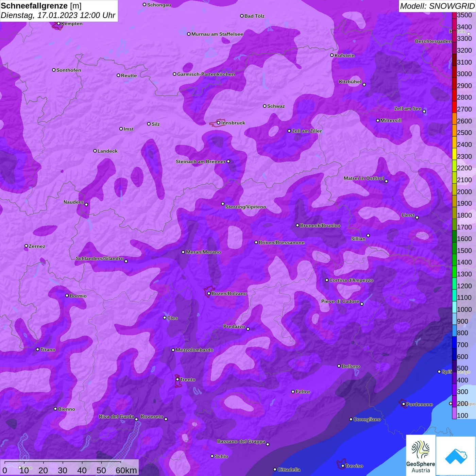The image size is (476, 476).
Task: Select the Cles label
Action: [172, 318]
